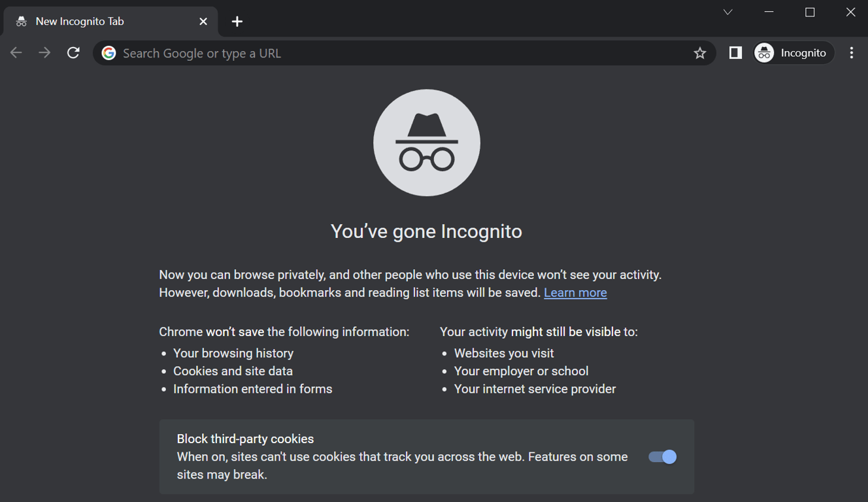Click the incognito hat-and-glasses logo
The width and height of the screenshot is (868, 502).
(426, 142)
